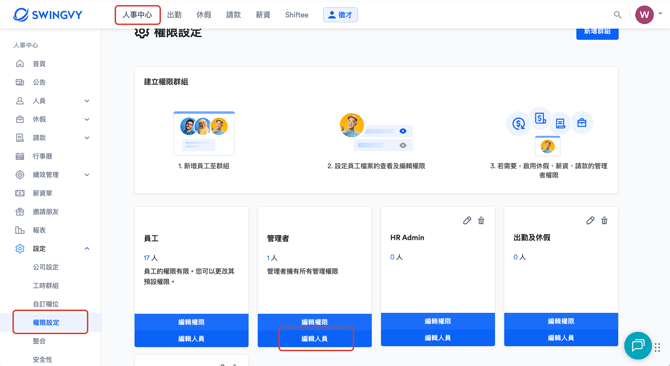Edit the HR Admin group pencil icon
The image size is (670, 366).
click(x=467, y=220)
